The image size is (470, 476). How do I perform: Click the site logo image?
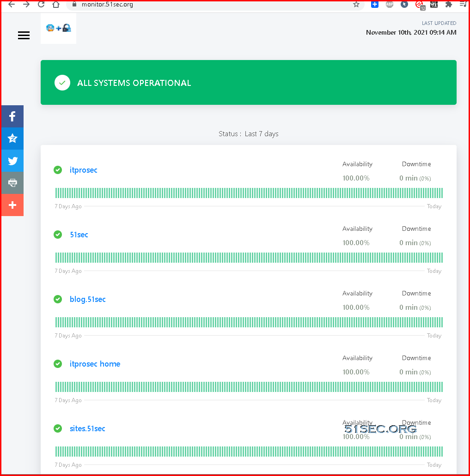(59, 28)
